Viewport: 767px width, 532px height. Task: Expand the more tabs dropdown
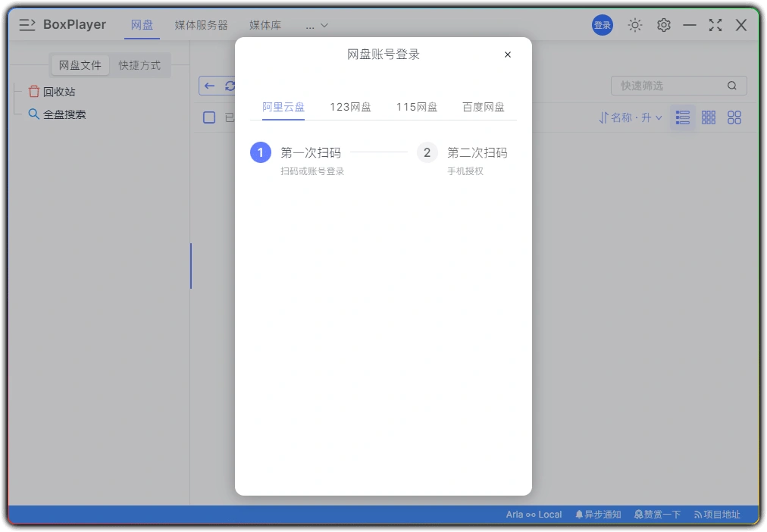(x=317, y=26)
